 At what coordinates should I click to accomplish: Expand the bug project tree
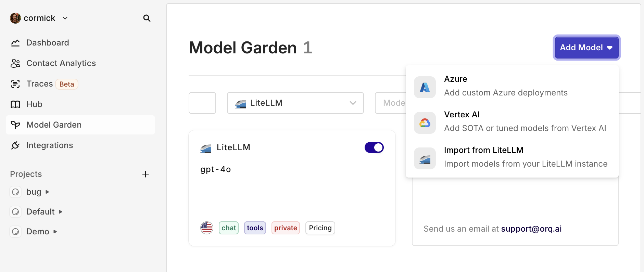point(47,192)
